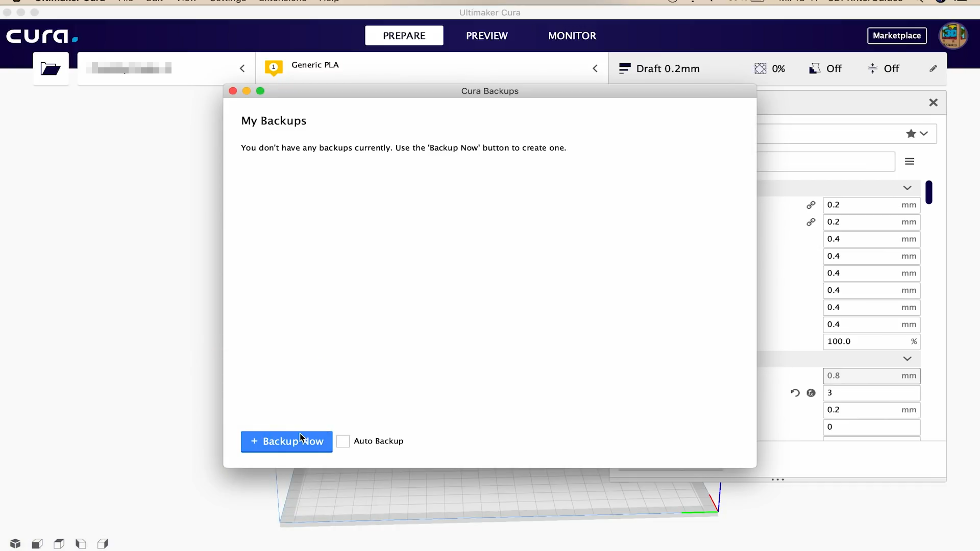
Task: Click the input field with value 3
Action: point(871,393)
